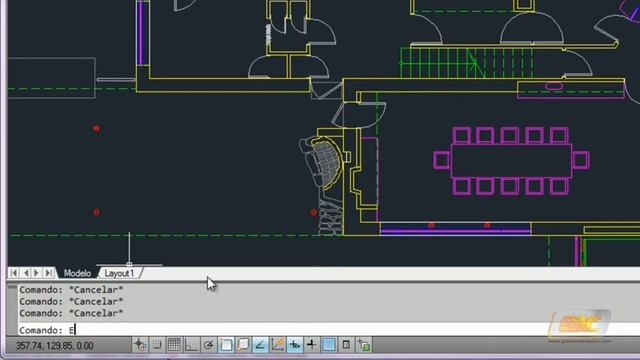Go to next layout tab arrow
The image size is (640, 360).
click(37, 273)
